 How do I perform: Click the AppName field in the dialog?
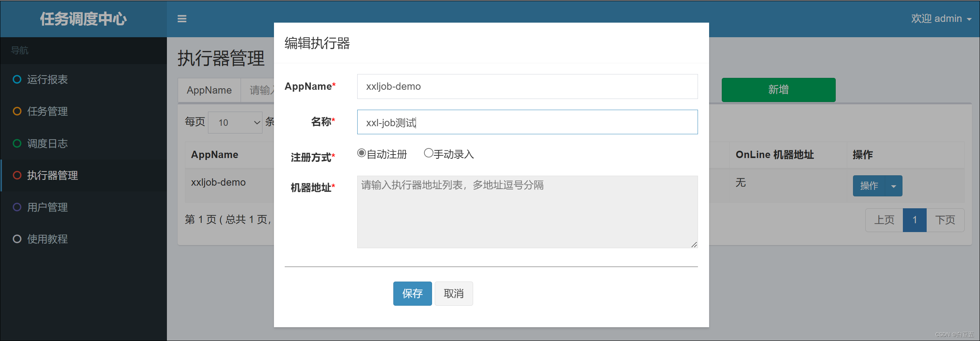coord(527,86)
